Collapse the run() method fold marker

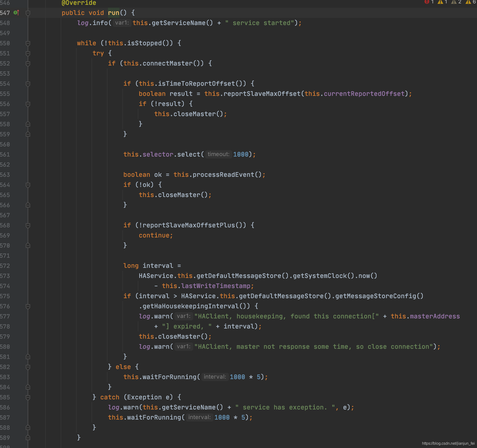[x=28, y=13]
